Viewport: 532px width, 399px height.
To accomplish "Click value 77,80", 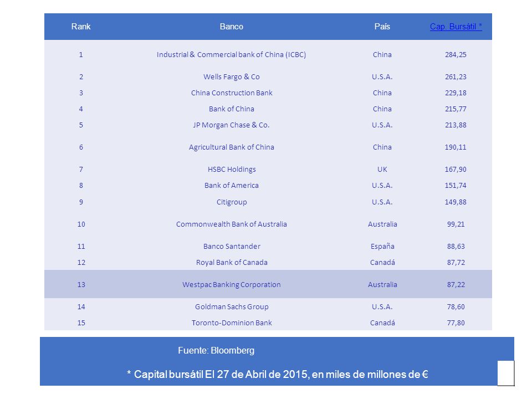I will tap(456, 323).
